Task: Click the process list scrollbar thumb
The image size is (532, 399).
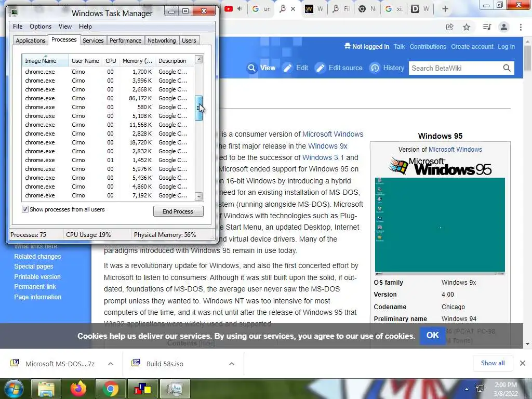Action: (x=199, y=108)
